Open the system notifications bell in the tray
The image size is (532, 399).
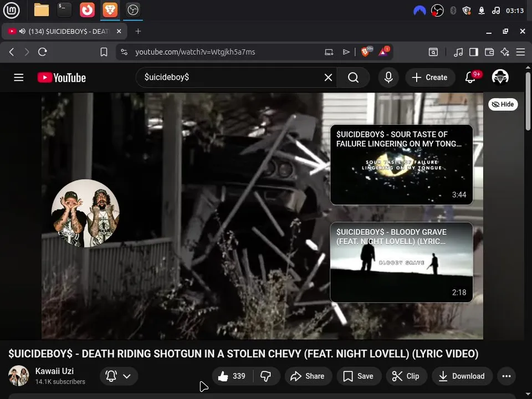(x=482, y=11)
